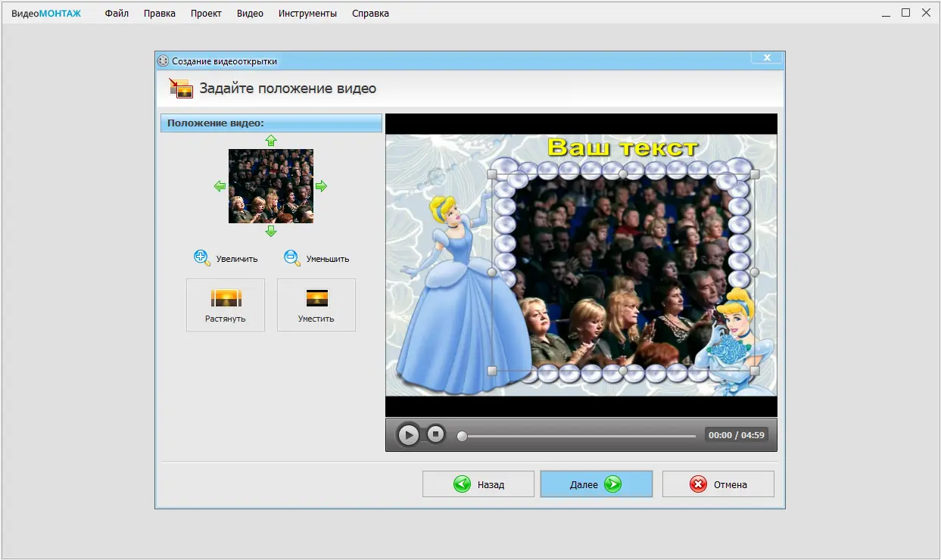941x560 pixels.
Task: Open the Видео menu
Action: (250, 14)
